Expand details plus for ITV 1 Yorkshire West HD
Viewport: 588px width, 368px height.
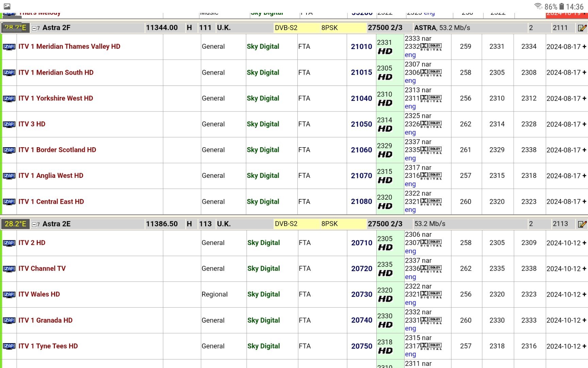584,98
